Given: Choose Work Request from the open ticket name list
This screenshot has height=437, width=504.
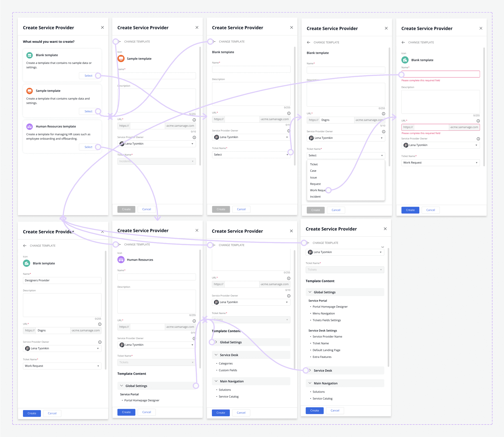Looking at the screenshot, I should 346,190.
